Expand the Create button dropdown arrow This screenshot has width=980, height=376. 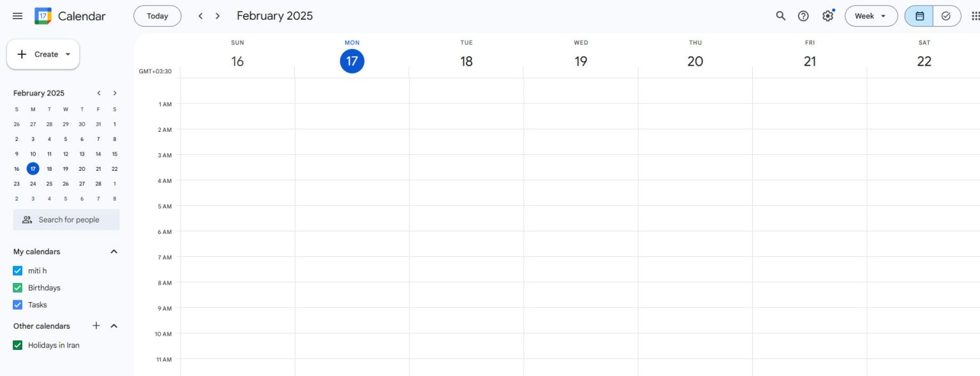tap(69, 54)
